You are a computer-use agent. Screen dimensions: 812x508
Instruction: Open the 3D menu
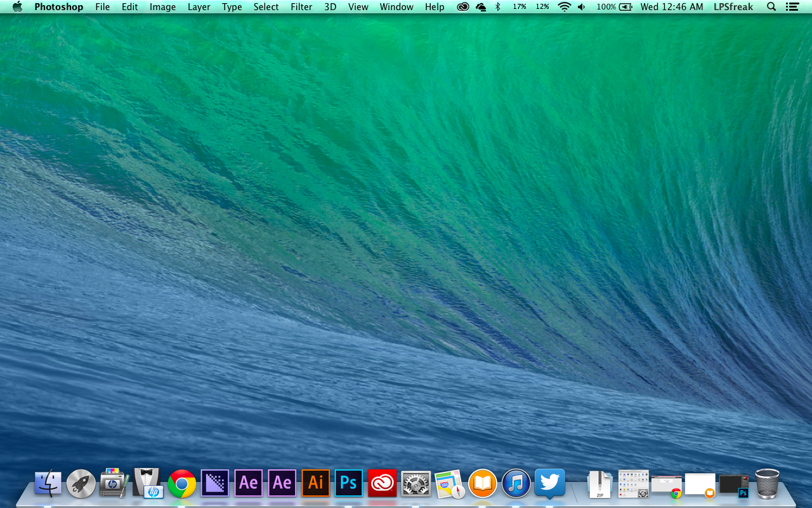(x=330, y=7)
